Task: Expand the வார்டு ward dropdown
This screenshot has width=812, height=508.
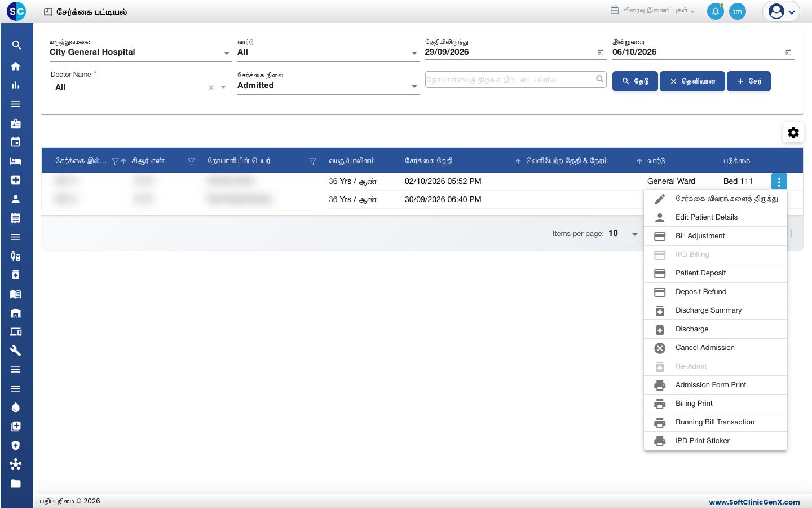Action: (x=328, y=52)
